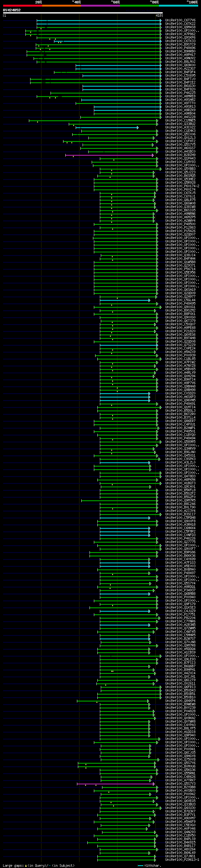The height and width of the screenshot is (868, 201).
Task: Open hit UniRef100_A8MRE8
Action: (180, 96)
